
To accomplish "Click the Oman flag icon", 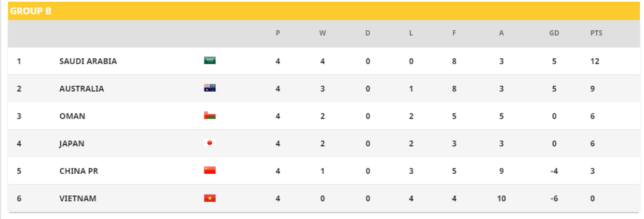I will pos(210,115).
